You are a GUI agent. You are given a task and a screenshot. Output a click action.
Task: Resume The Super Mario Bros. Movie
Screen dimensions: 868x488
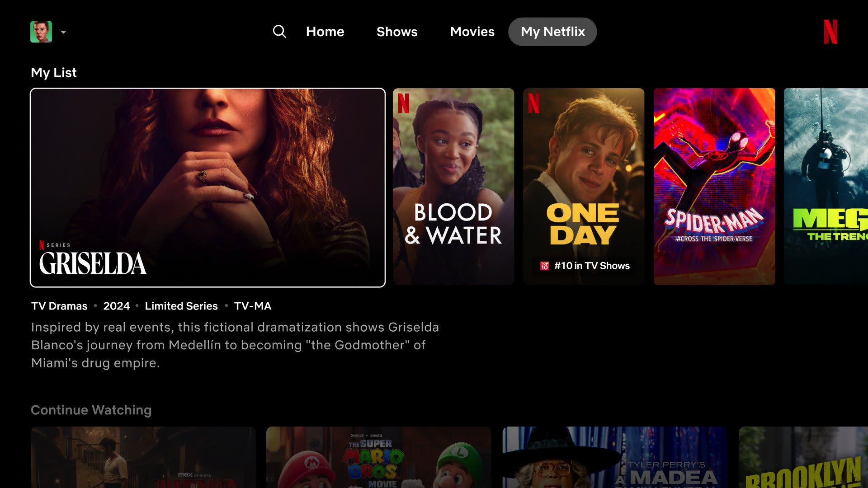(379, 457)
